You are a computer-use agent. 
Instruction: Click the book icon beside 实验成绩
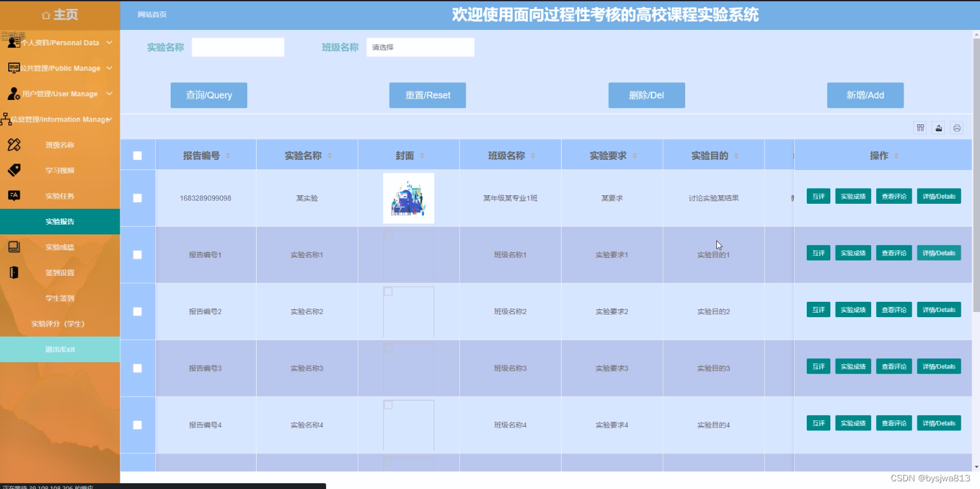[x=14, y=247]
